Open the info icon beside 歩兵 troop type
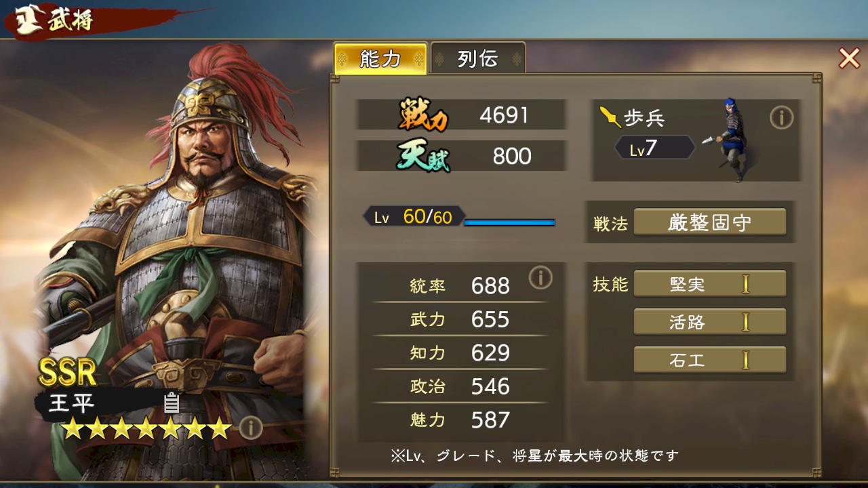The height and width of the screenshot is (488, 868). coord(781,118)
